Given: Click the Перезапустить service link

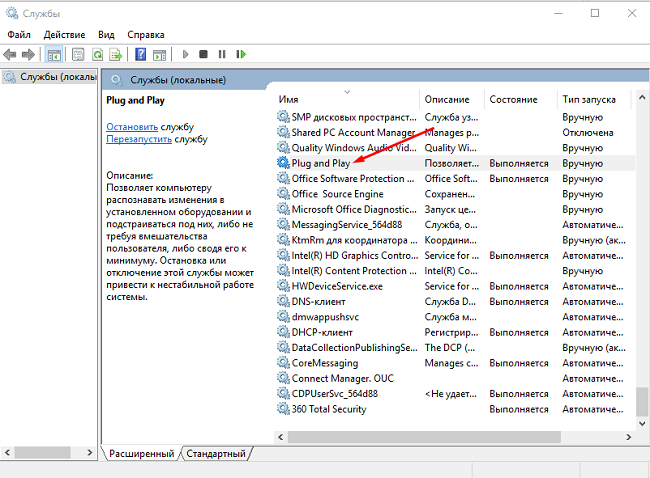Looking at the screenshot, I should pyautogui.click(x=139, y=139).
